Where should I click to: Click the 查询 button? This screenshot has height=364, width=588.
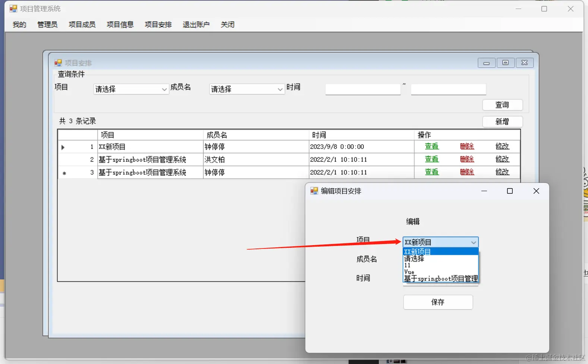coord(502,105)
